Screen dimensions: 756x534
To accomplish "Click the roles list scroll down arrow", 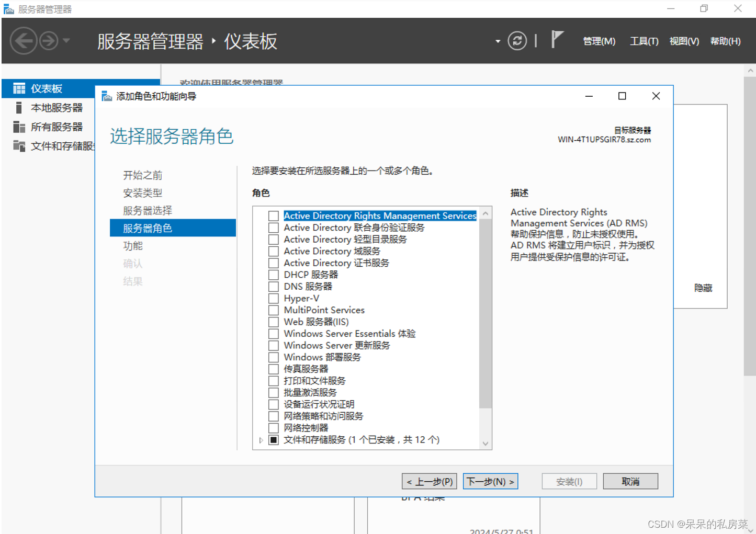I will tap(486, 444).
